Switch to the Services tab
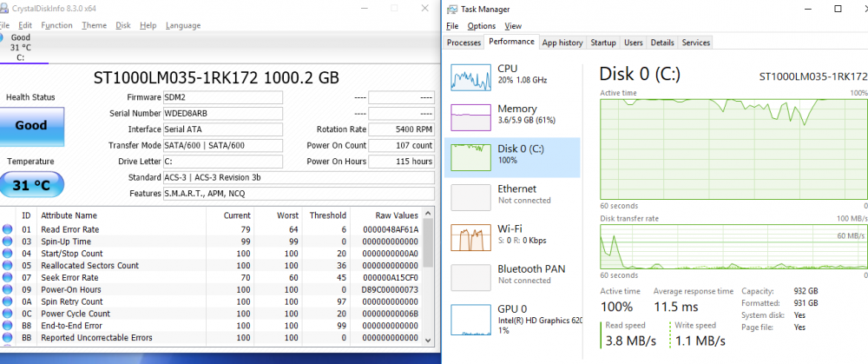This screenshot has width=868, height=364. click(696, 43)
